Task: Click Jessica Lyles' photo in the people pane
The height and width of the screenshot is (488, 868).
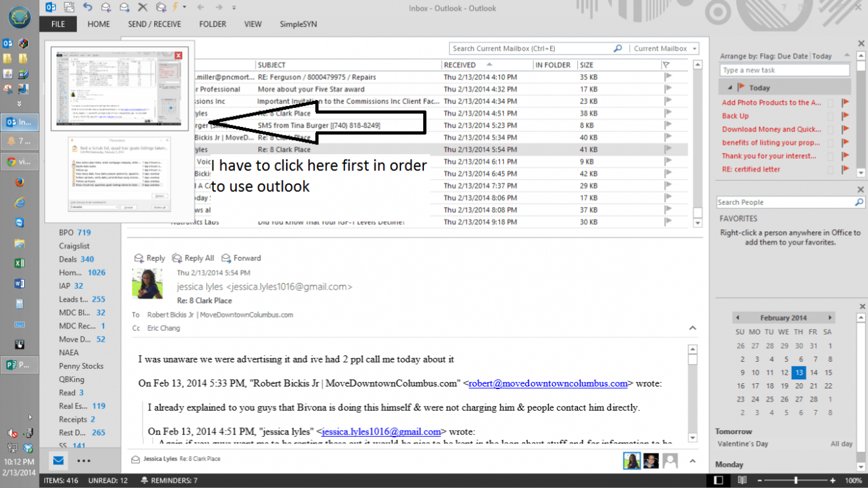Action: coord(631,460)
